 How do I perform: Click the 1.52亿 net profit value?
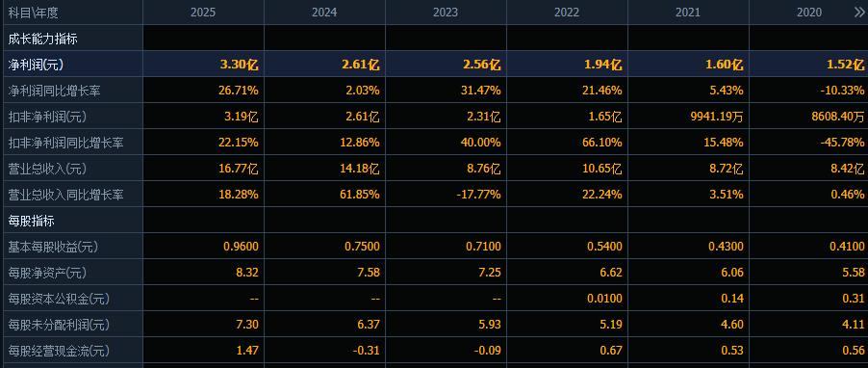coord(845,65)
